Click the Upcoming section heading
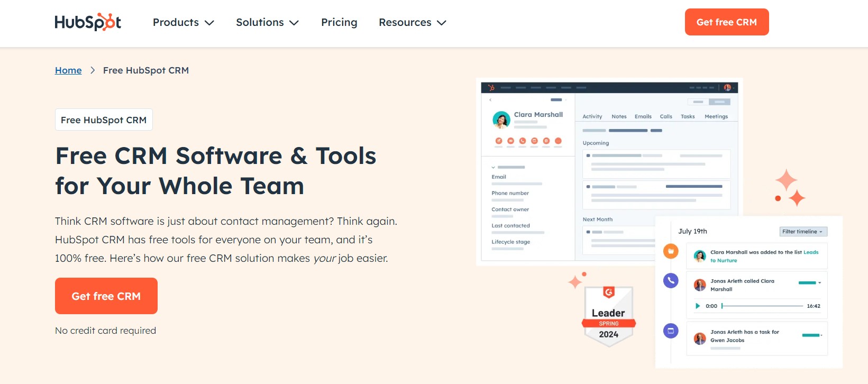 (596, 143)
